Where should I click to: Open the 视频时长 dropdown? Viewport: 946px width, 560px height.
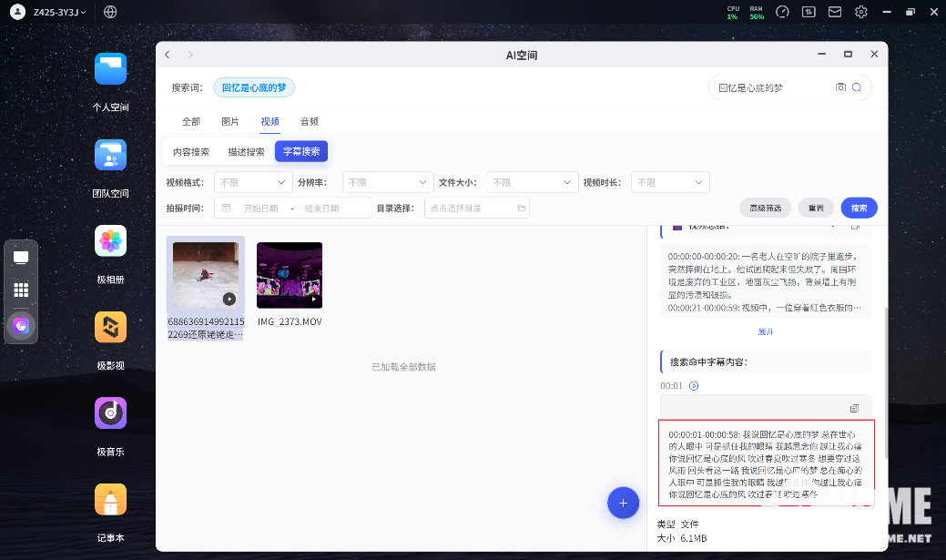pyautogui.click(x=670, y=182)
